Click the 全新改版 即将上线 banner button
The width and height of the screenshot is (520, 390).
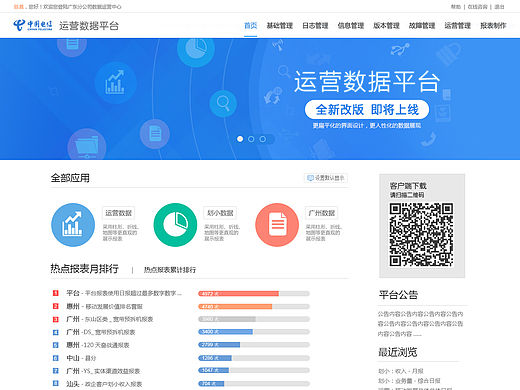[367, 109]
